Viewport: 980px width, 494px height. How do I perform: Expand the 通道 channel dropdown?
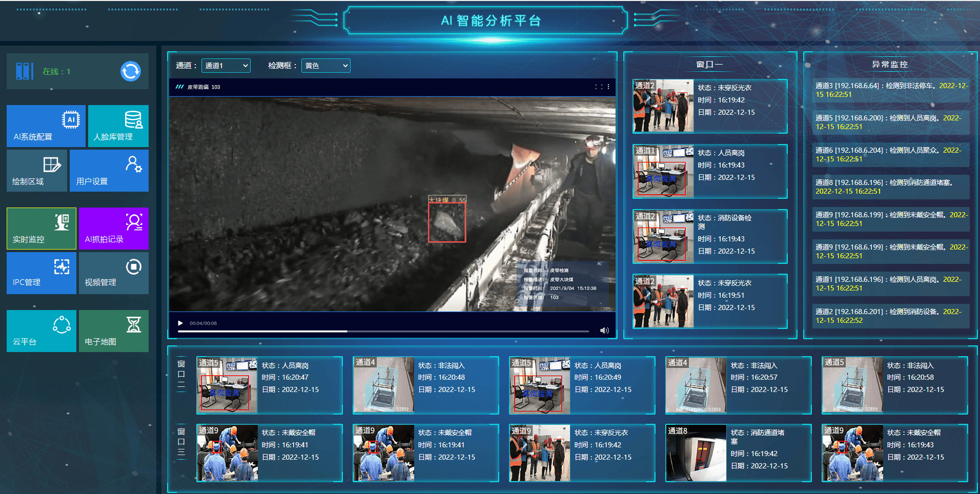[226, 66]
